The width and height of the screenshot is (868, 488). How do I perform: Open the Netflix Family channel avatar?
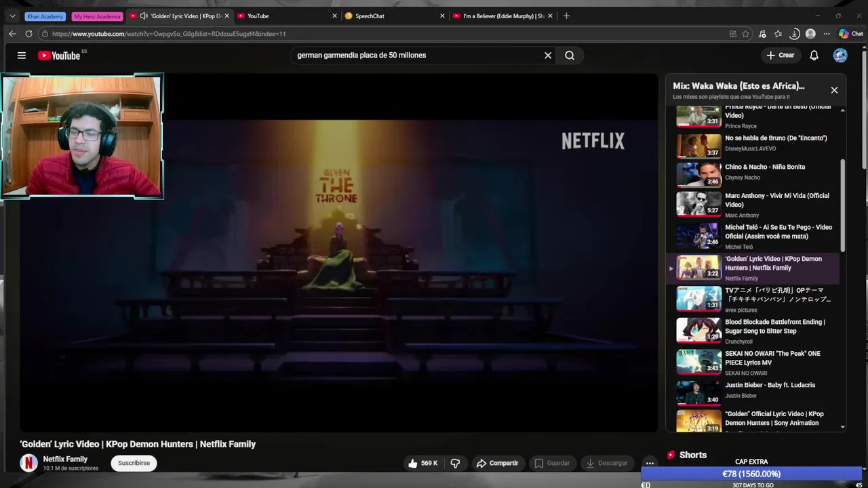28,463
